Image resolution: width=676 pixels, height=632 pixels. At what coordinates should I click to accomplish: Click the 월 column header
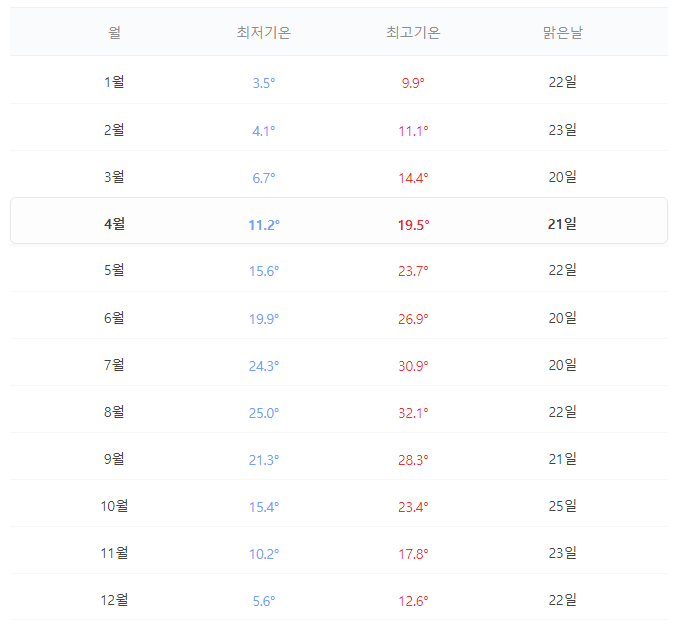coord(114,32)
